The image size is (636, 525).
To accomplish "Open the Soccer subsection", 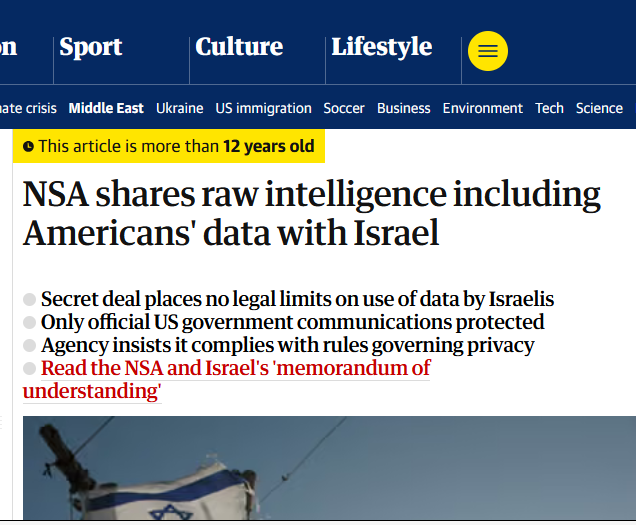I will (344, 108).
